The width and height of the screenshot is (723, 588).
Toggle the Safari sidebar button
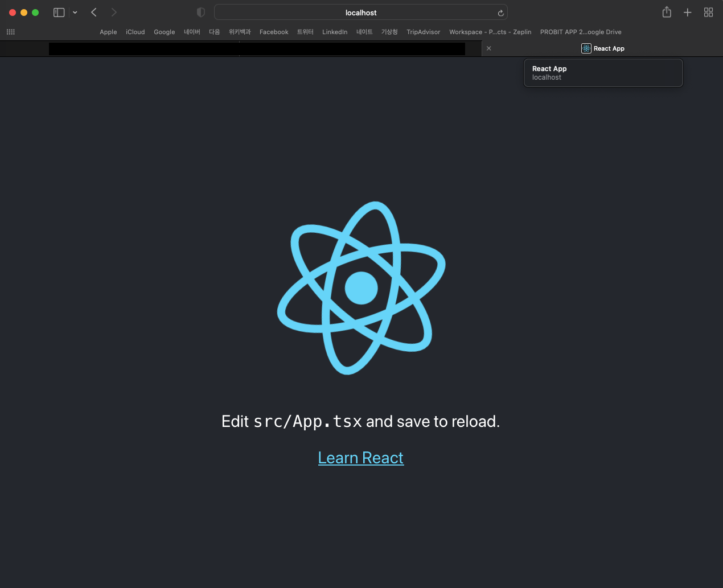(x=59, y=13)
